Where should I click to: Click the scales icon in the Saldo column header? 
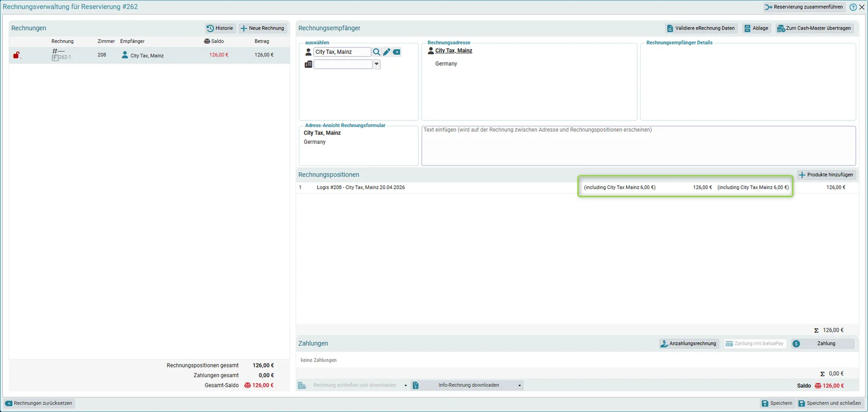tap(207, 41)
